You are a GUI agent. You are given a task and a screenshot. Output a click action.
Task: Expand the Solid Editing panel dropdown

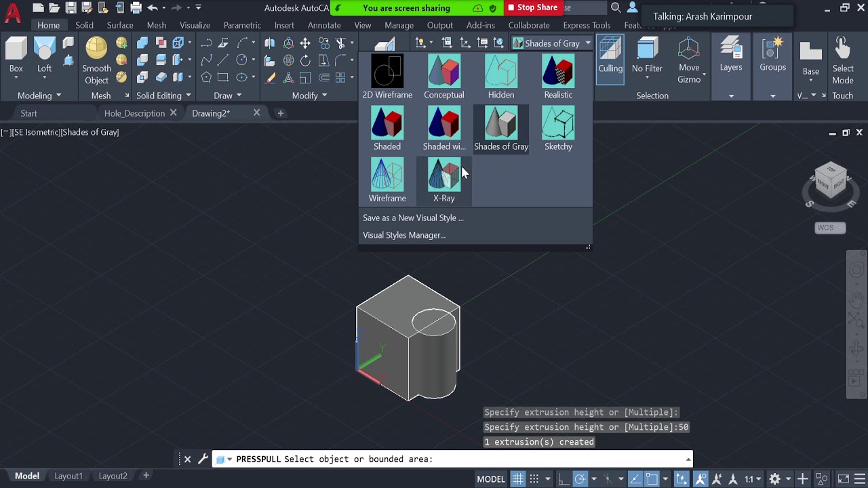163,96
